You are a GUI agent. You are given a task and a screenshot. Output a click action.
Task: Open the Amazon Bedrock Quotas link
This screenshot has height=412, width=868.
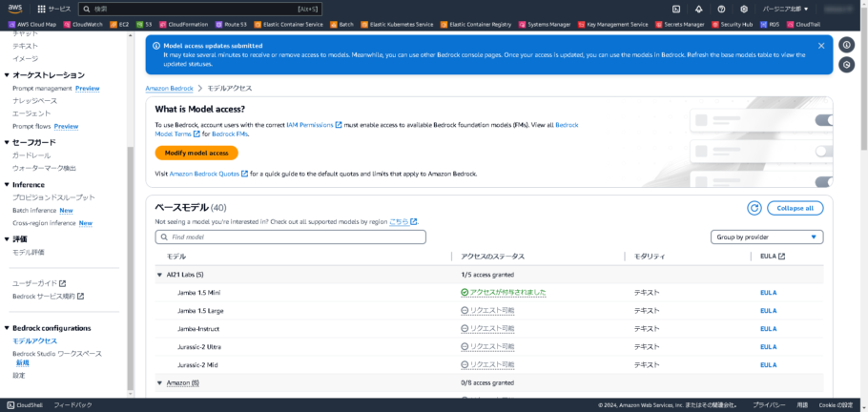point(208,174)
